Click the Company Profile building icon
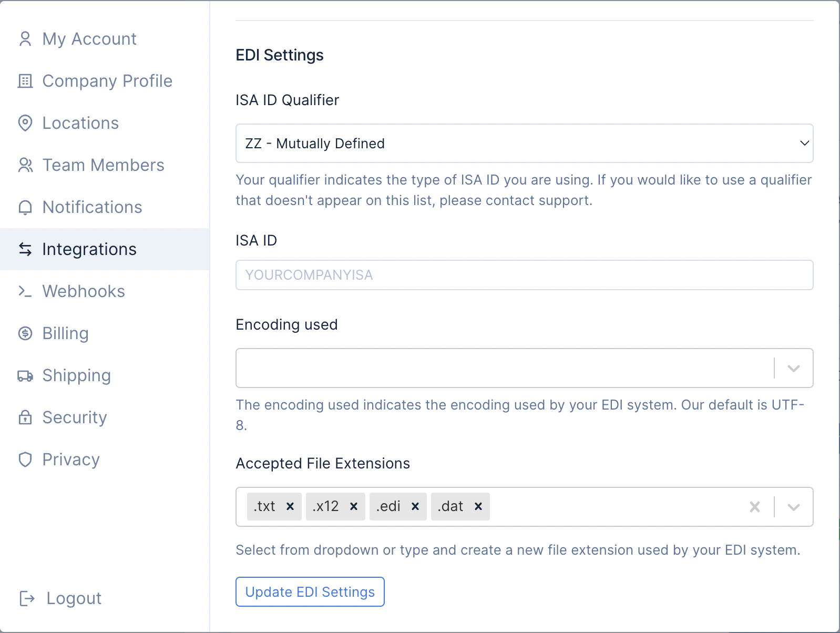 coord(25,81)
